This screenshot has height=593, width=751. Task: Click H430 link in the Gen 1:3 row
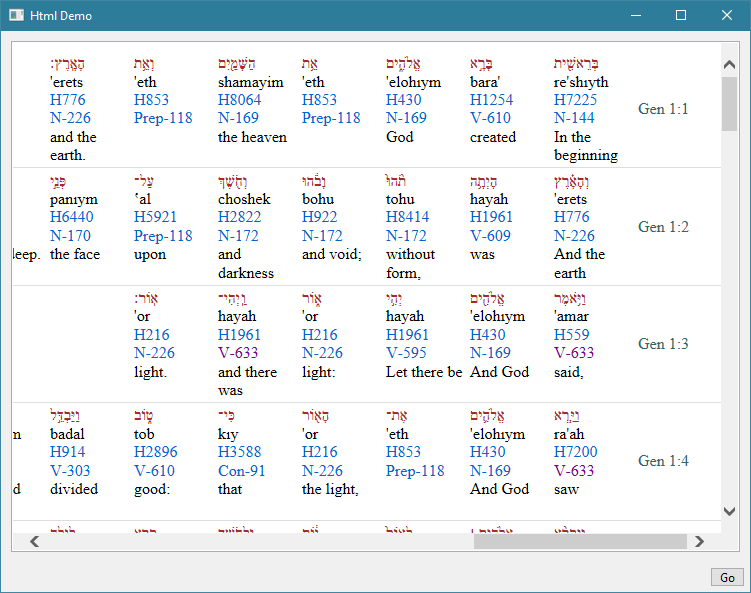(488, 334)
